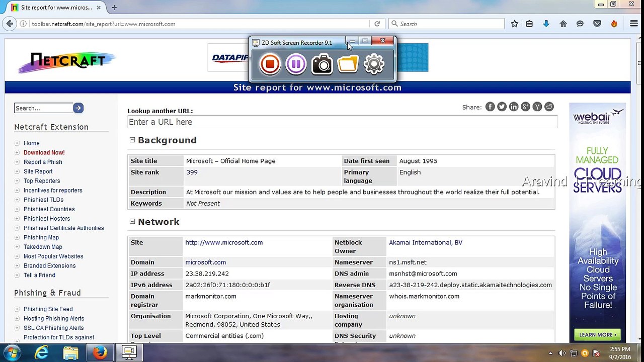Open Home in Netcraft sidebar

tap(31, 143)
